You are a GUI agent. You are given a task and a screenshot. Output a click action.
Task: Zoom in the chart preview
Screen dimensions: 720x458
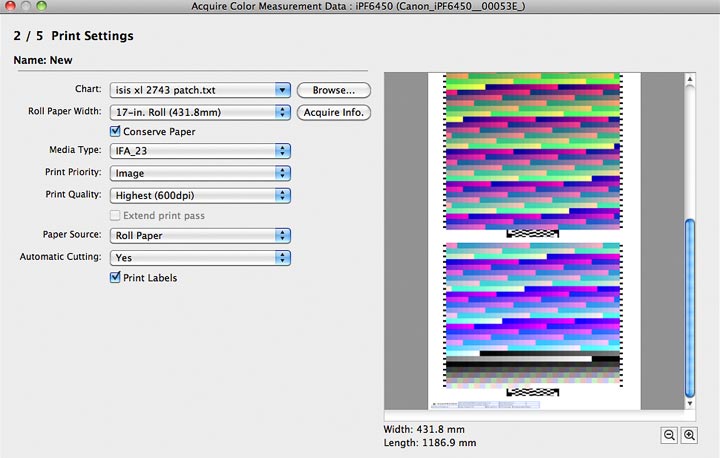point(689,435)
